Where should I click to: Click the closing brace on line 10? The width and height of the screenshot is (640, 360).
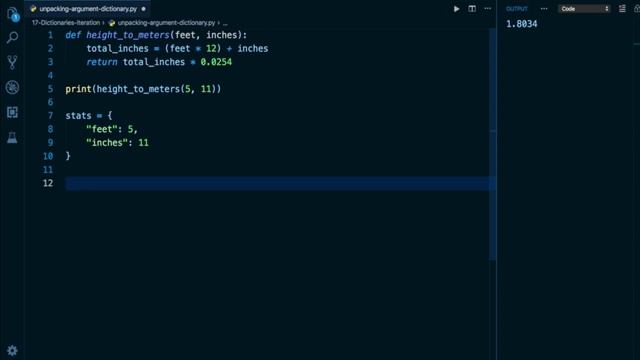click(x=68, y=156)
